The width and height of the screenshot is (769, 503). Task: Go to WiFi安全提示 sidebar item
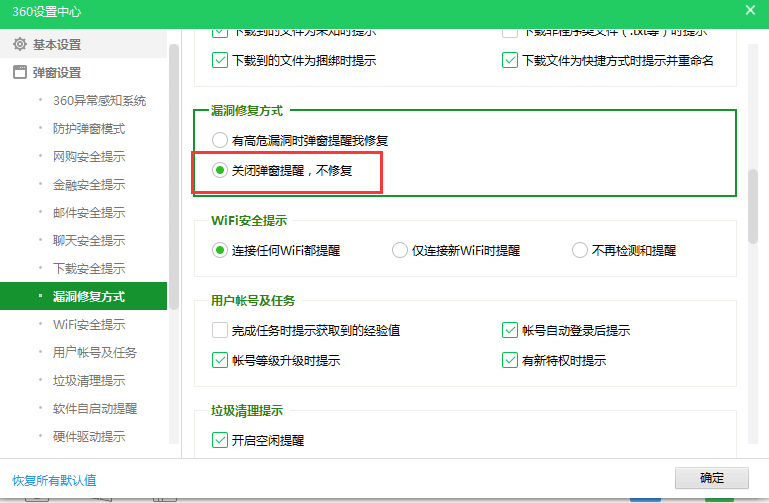[89, 324]
